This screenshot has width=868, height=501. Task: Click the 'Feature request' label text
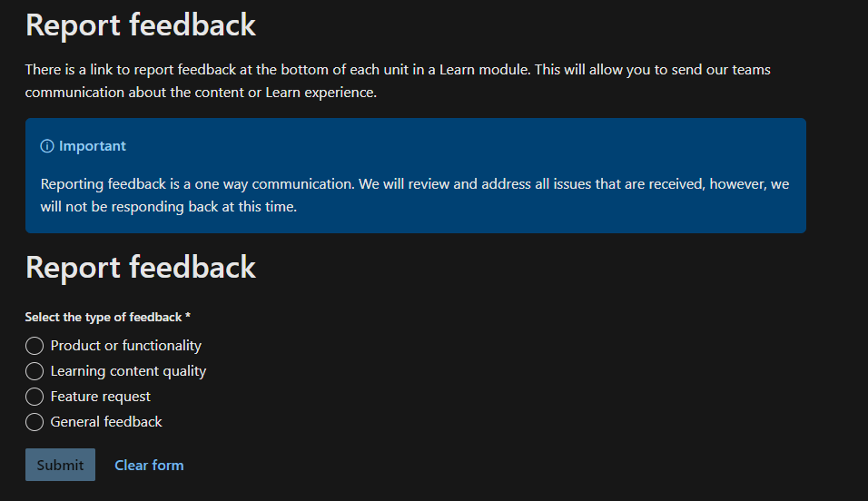(x=100, y=397)
